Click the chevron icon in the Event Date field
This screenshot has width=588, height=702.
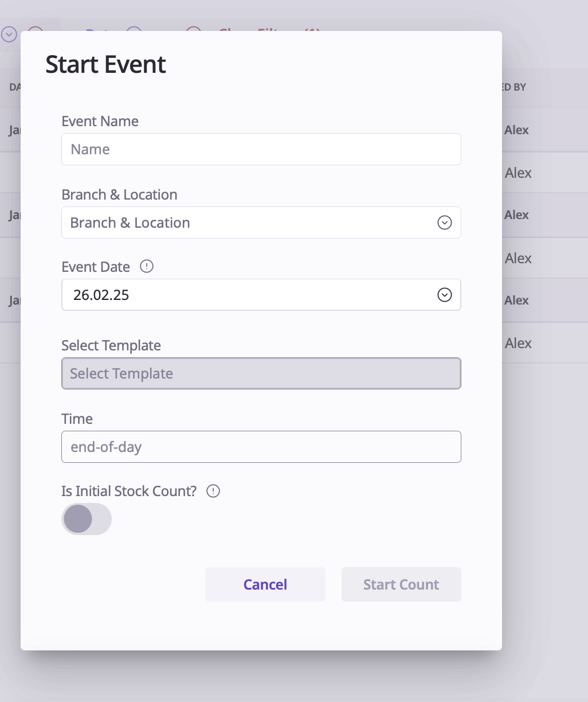click(x=445, y=295)
